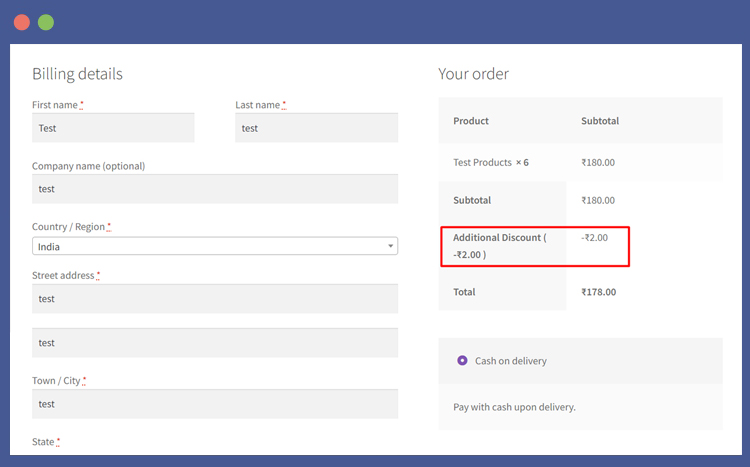
Task: Focus the Last name input
Action: pyautogui.click(x=317, y=128)
